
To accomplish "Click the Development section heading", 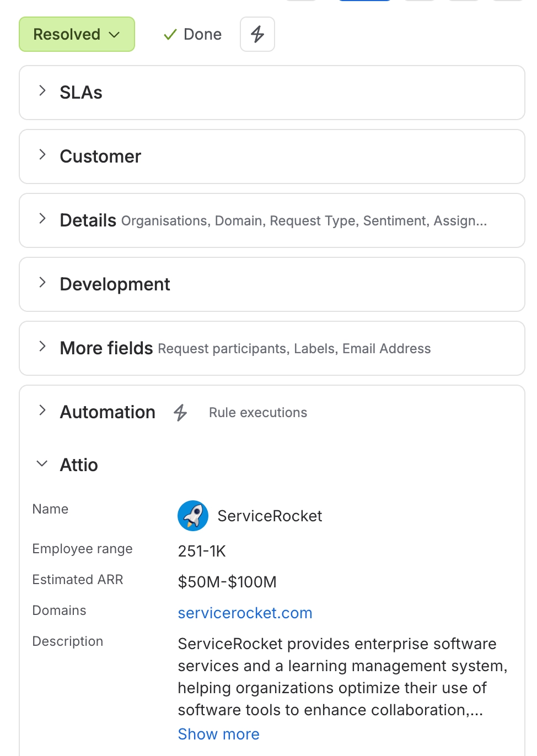I will (115, 284).
